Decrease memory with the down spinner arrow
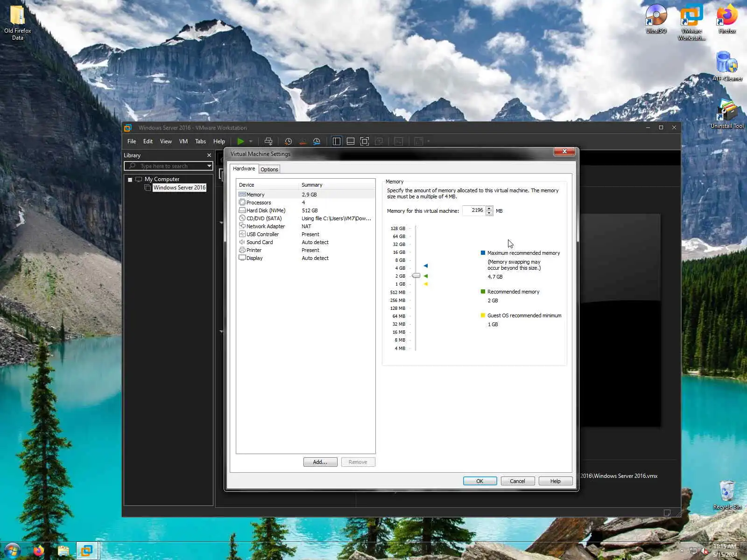 click(489, 213)
